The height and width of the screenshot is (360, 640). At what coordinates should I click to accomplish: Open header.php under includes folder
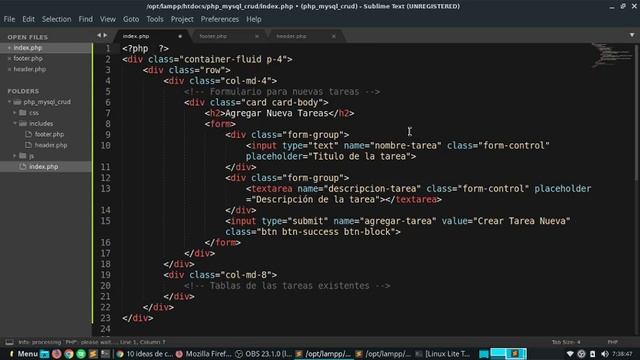pos(50,145)
